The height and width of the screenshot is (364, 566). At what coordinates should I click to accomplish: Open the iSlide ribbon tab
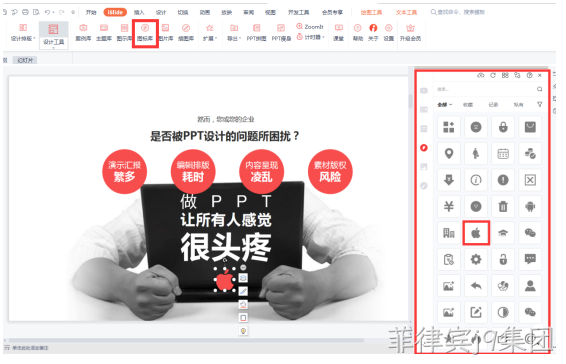tap(115, 12)
